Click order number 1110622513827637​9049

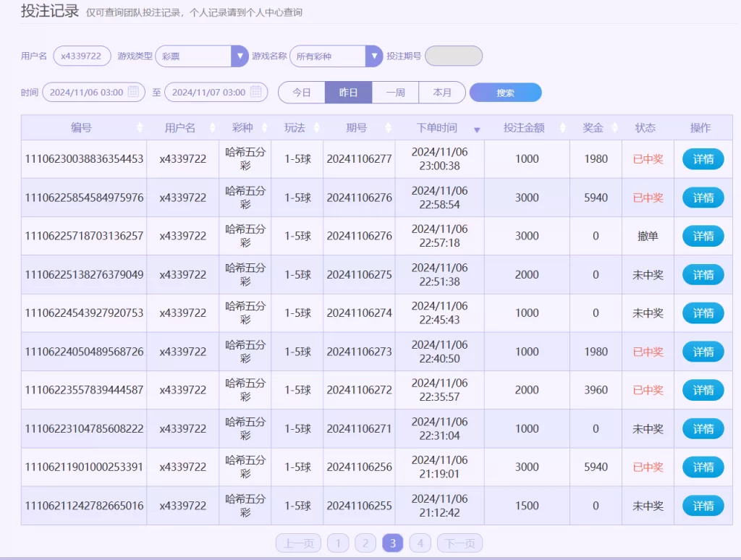pyautogui.click(x=84, y=274)
